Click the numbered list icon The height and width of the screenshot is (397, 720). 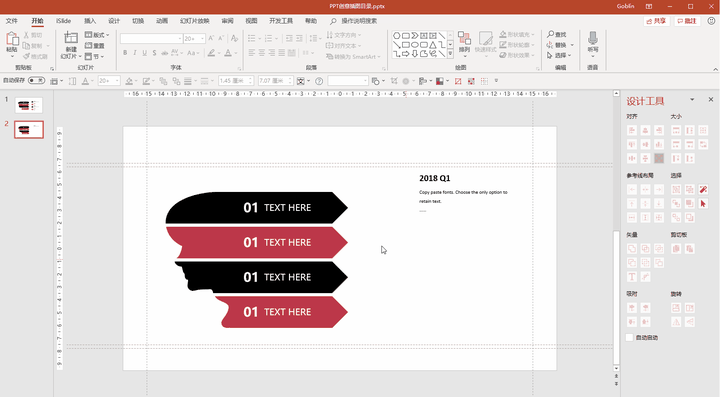269,39
